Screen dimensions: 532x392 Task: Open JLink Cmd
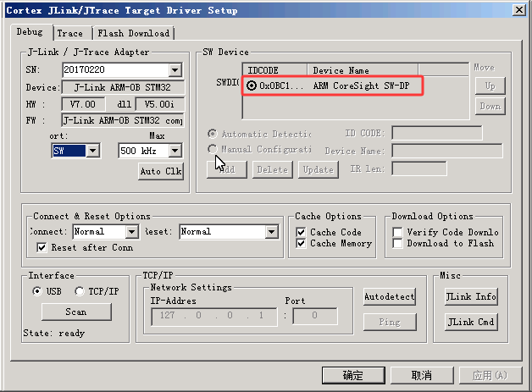pyautogui.click(x=471, y=322)
